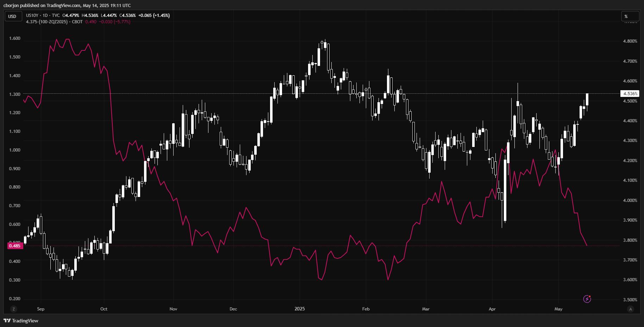Open the USD currency selector
This screenshot has width=644, height=327.
(x=13, y=17)
